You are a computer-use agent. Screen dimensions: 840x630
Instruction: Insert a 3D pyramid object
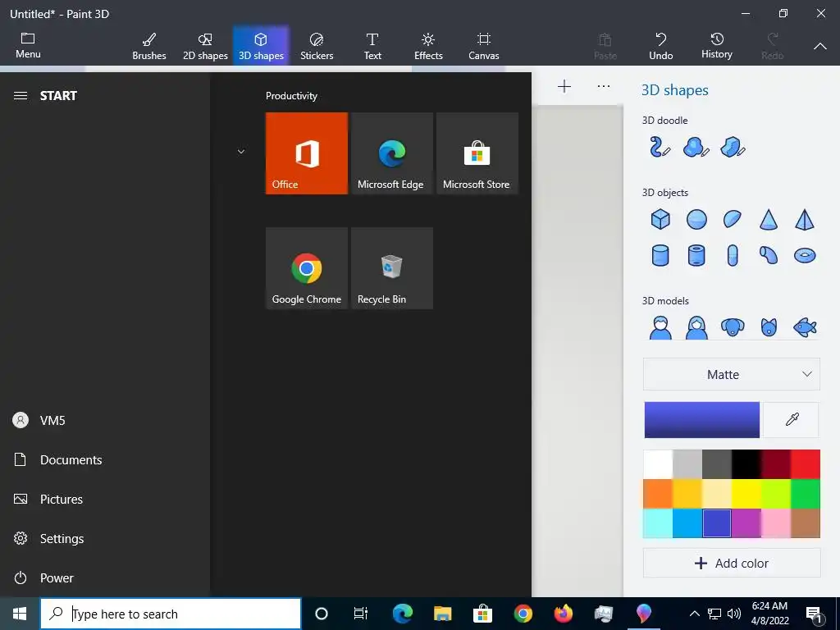click(x=805, y=219)
